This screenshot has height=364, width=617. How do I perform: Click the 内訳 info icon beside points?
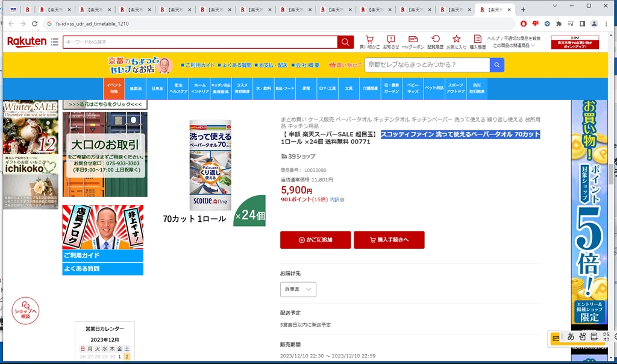click(342, 200)
